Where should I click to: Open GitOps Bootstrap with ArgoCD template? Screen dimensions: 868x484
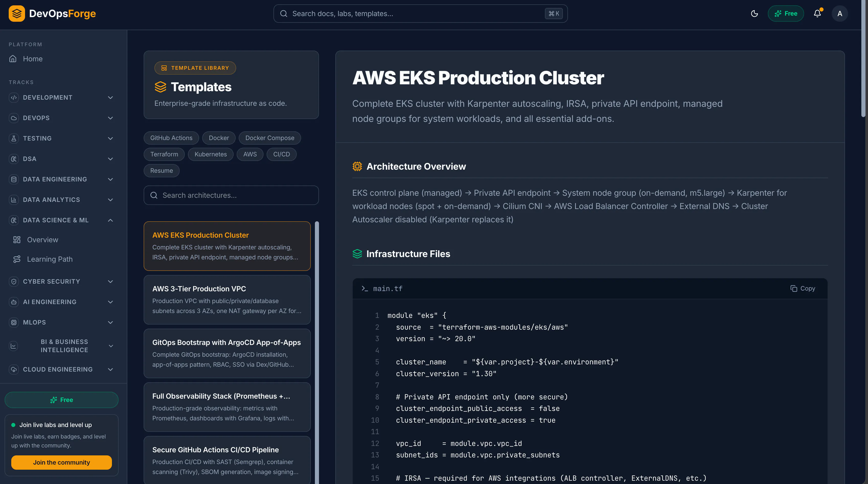[227, 353]
